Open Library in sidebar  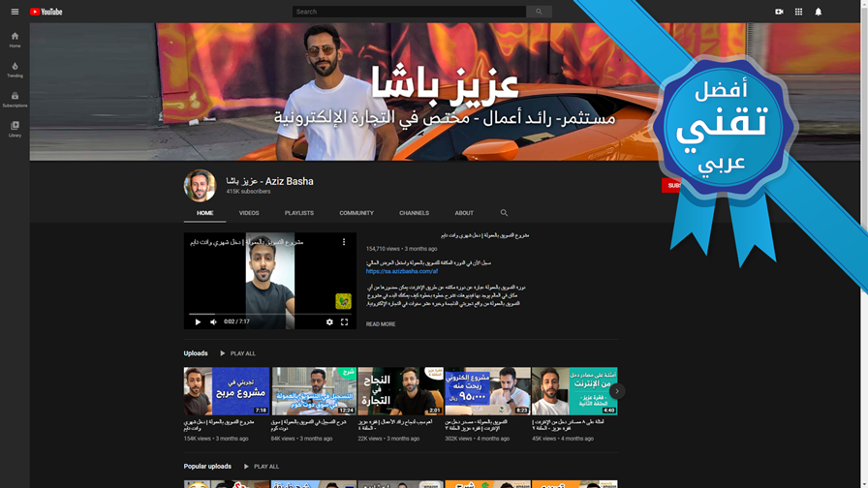[x=15, y=130]
